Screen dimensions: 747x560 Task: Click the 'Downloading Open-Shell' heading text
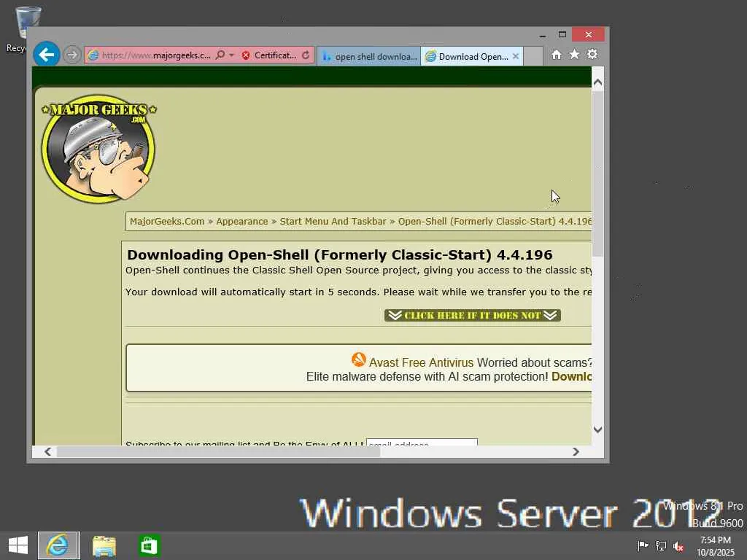point(339,254)
